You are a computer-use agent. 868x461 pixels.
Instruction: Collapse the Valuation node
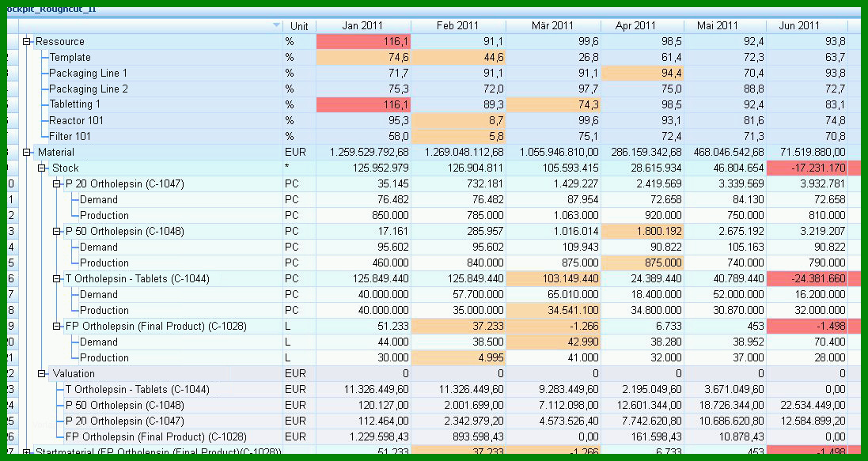coord(41,374)
